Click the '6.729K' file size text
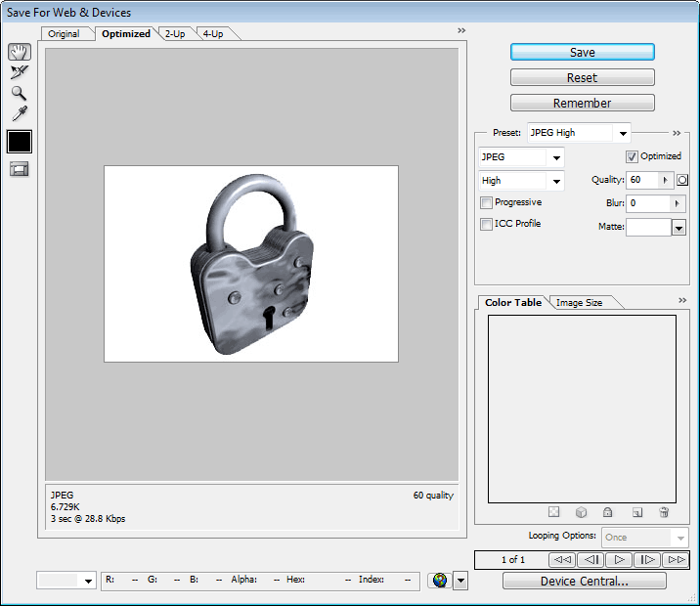Image resolution: width=700 pixels, height=606 pixels. (x=66, y=507)
